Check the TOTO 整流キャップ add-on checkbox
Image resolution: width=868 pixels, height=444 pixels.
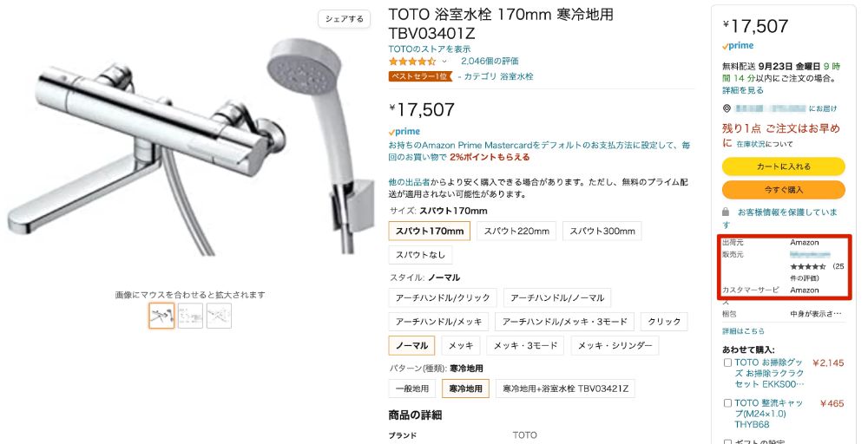click(727, 403)
